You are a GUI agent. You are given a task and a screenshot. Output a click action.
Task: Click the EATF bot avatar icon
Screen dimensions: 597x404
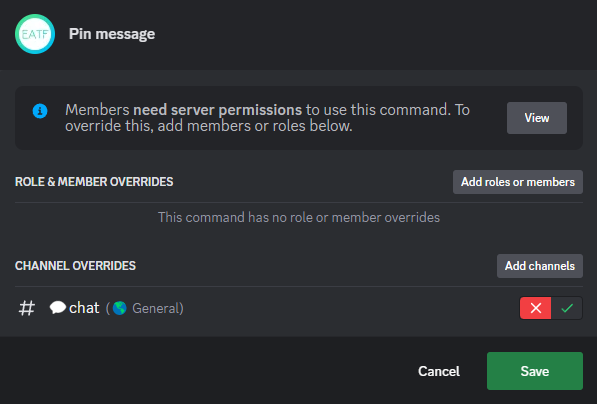35,34
